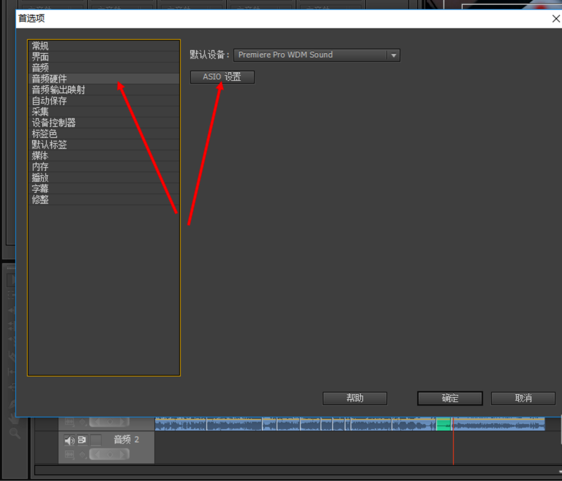Toggle the Audio 2 track output speaker icon
Image resolution: width=562 pixels, height=481 pixels.
[70, 440]
